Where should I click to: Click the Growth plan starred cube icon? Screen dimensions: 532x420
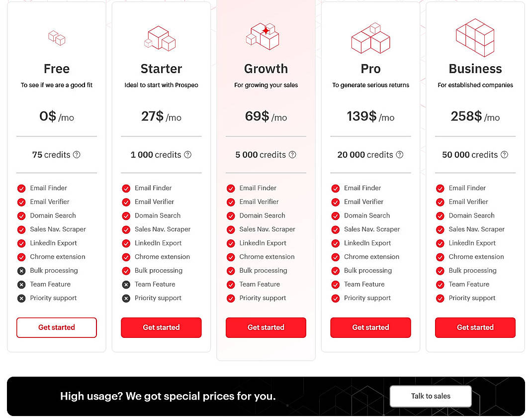265,36
